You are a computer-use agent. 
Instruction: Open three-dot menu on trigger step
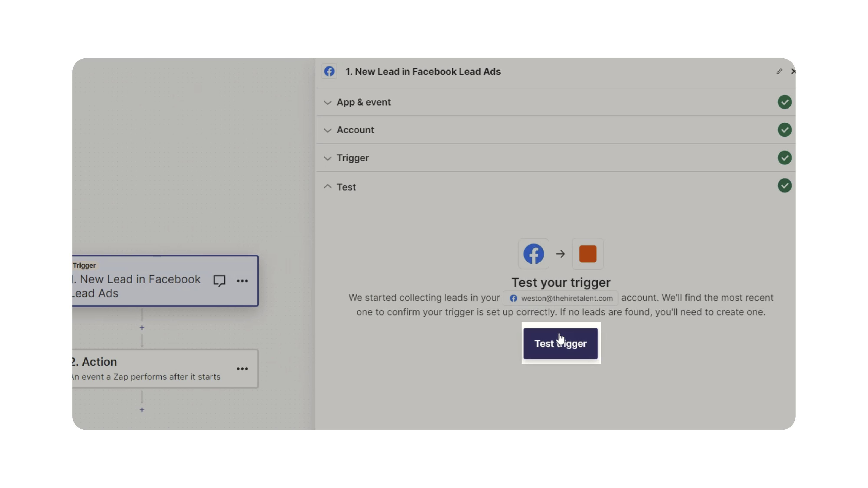click(242, 281)
